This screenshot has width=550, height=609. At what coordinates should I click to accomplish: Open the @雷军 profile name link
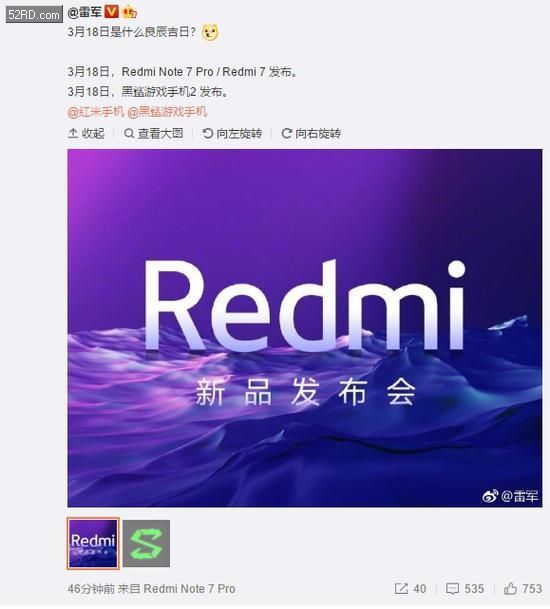click(84, 12)
